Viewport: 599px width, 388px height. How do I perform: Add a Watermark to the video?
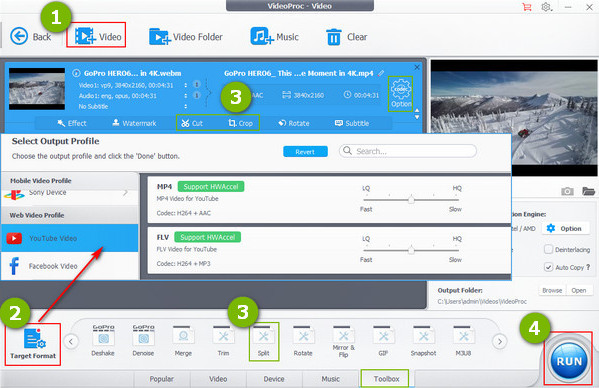click(134, 123)
